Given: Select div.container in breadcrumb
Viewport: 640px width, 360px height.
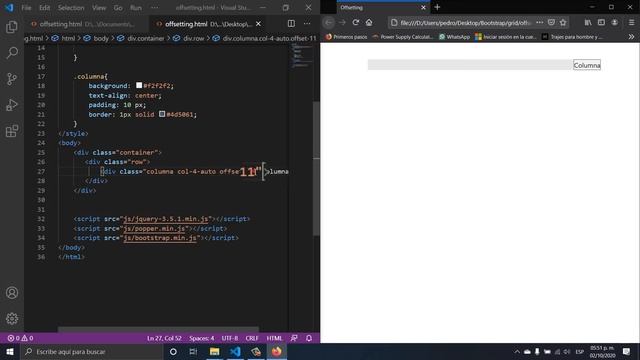Looking at the screenshot, I should pyautogui.click(x=146, y=38).
